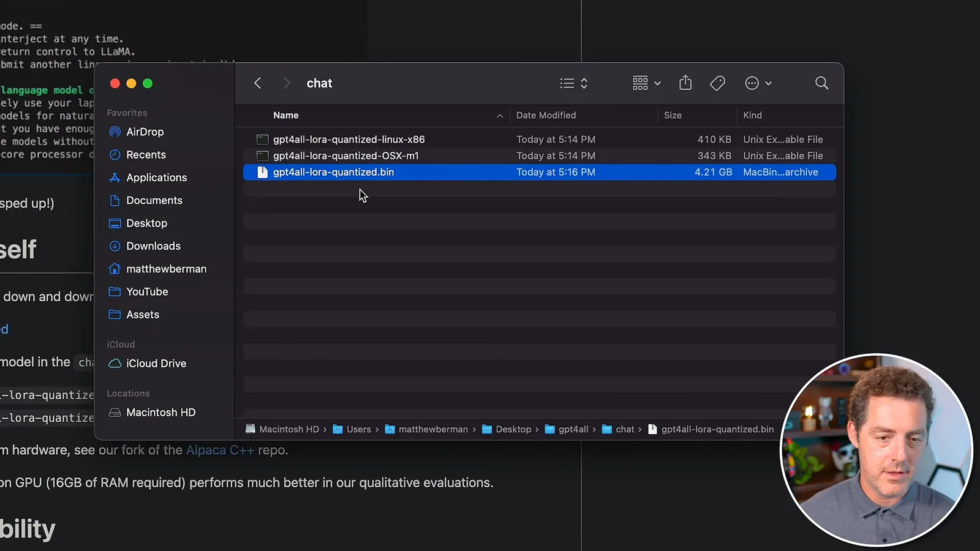
Task: Sort by the Kind column header
Action: (x=753, y=115)
